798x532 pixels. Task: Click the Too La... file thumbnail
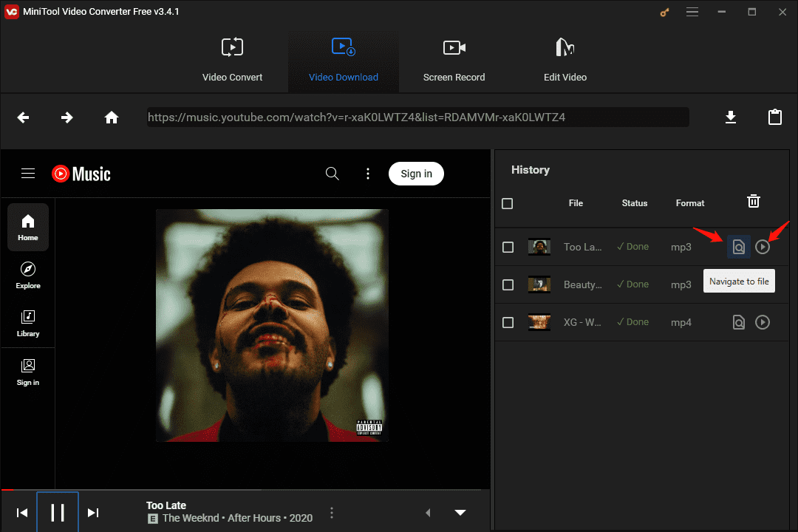pyautogui.click(x=539, y=247)
